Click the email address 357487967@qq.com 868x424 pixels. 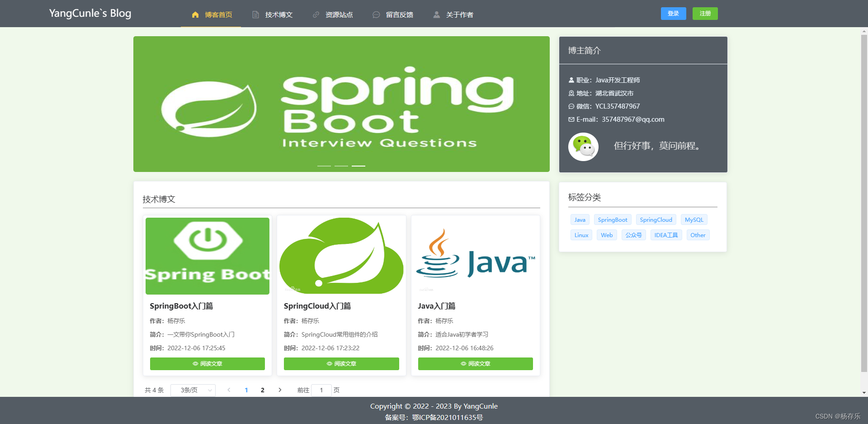pyautogui.click(x=633, y=119)
